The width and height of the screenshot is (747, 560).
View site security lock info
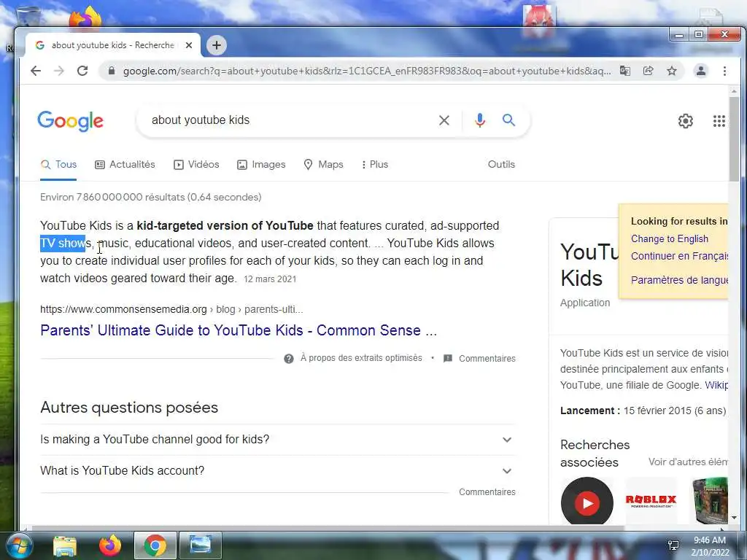coord(112,71)
